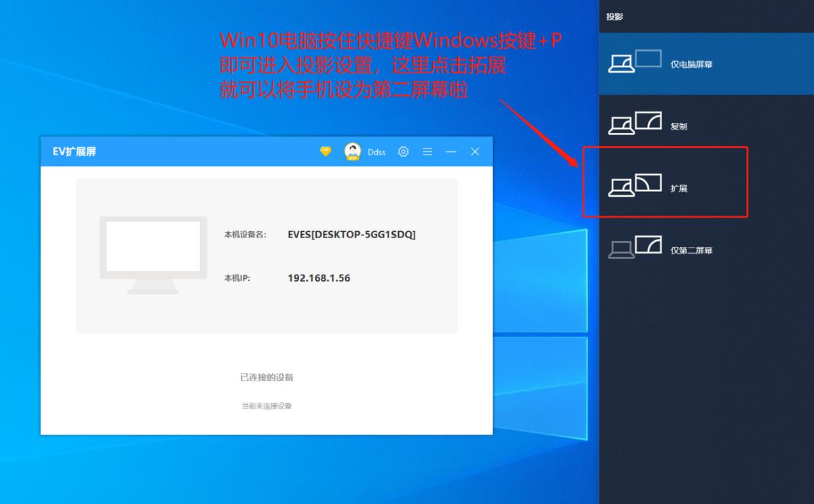This screenshot has height=504, width=814.
Task: Open settings gear in EV扩展屏 title bar
Action: [x=404, y=152]
